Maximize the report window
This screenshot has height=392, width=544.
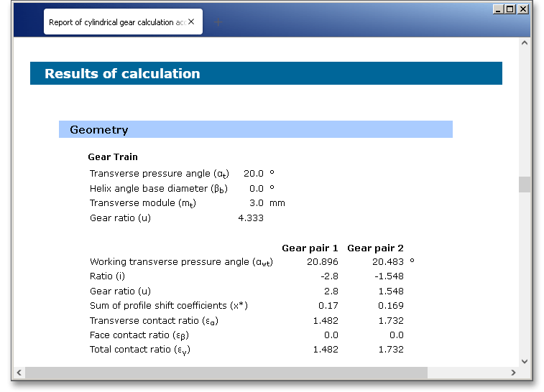(510, 9)
